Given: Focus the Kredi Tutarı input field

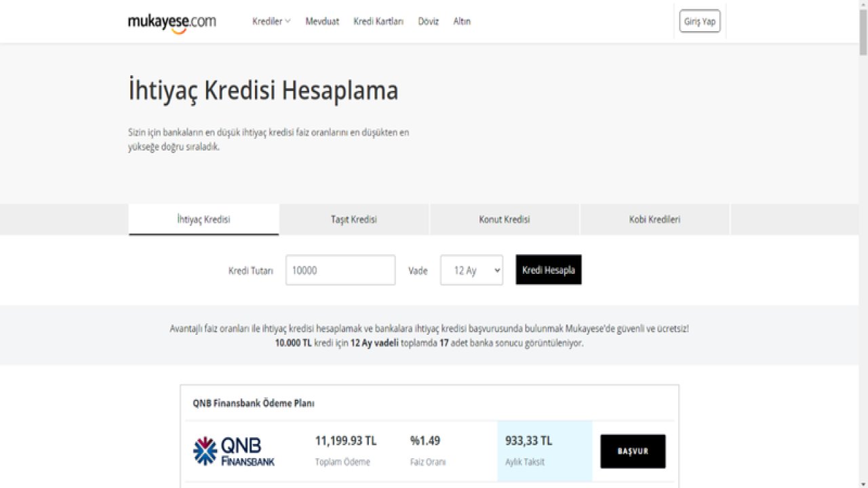Looking at the screenshot, I should coord(340,270).
